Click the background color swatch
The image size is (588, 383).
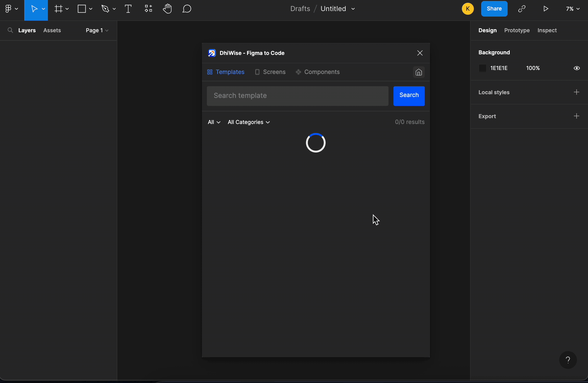point(482,68)
